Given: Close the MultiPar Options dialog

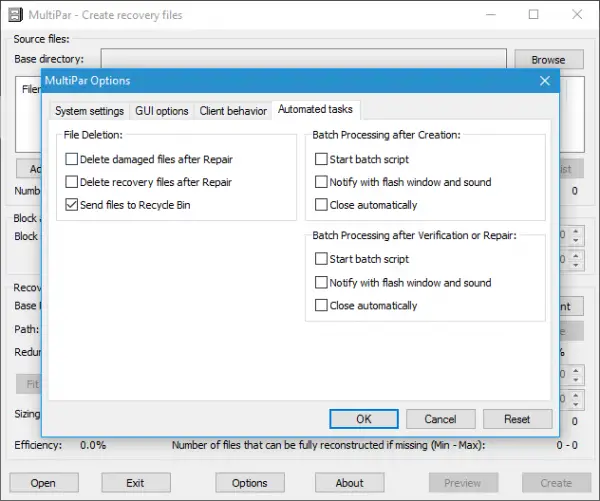Looking at the screenshot, I should 545,81.
